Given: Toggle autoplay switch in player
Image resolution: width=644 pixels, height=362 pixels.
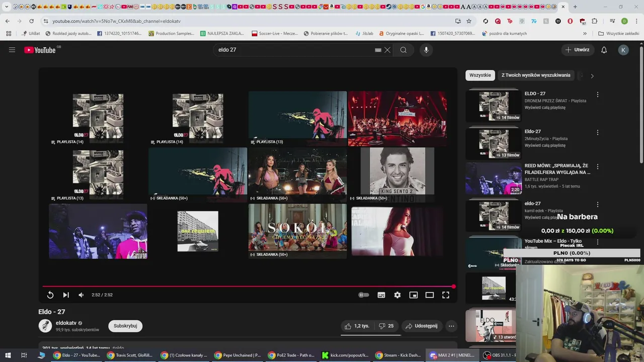Looking at the screenshot, I should [363, 295].
